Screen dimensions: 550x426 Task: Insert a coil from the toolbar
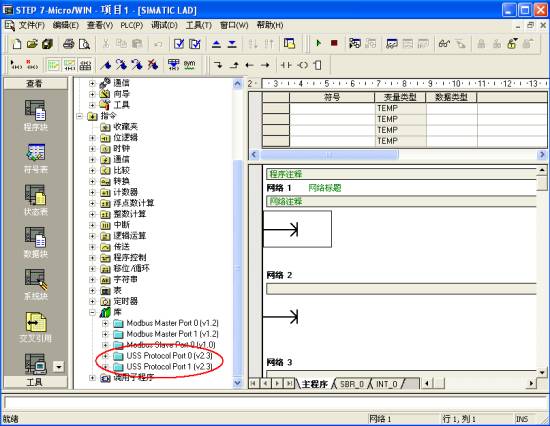(x=302, y=65)
